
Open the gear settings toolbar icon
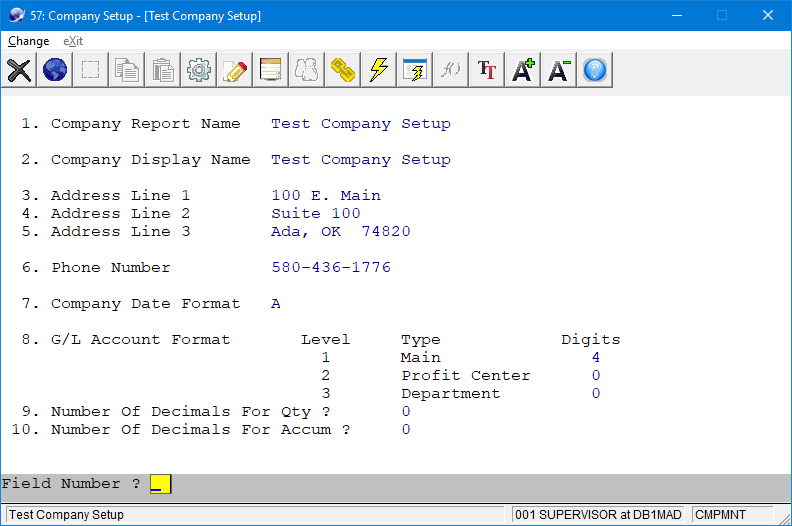[199, 70]
